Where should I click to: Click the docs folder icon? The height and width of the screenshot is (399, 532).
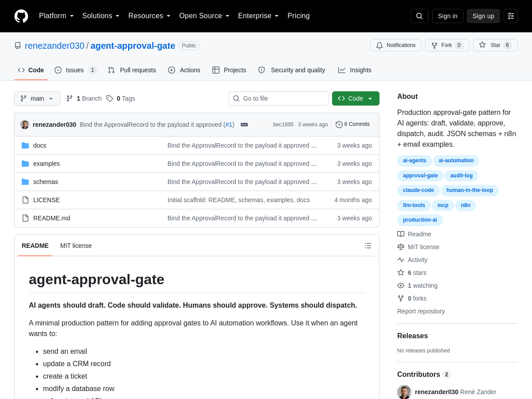(25, 145)
